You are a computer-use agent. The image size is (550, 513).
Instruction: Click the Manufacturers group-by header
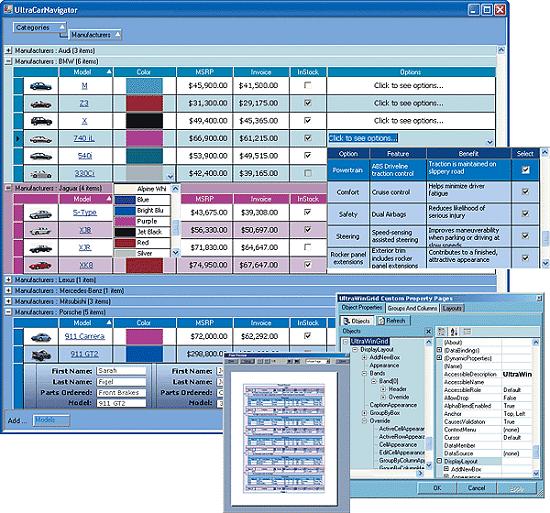coord(95,35)
